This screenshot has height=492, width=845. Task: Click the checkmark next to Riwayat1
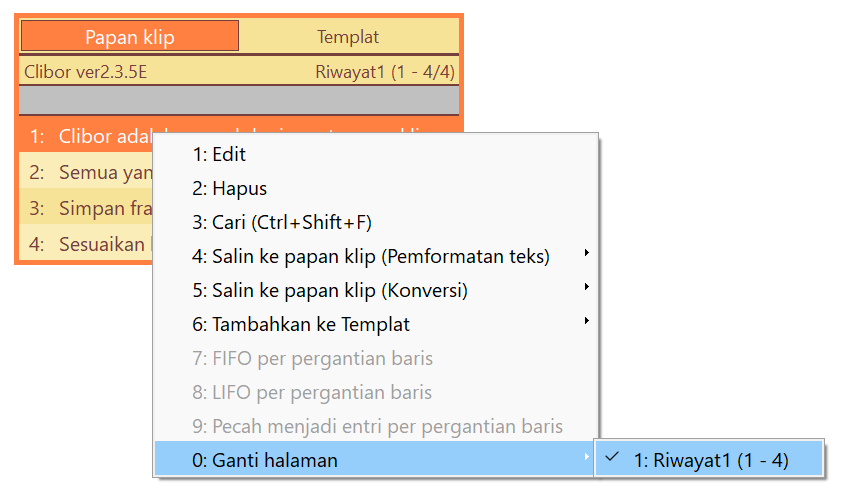(612, 458)
